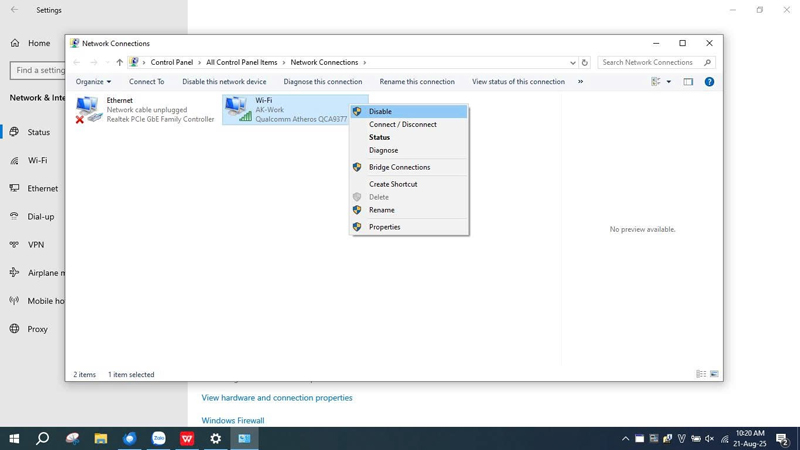Expand chevron after Control Panel breadcrumb
This screenshot has width=800, height=450.
(x=199, y=62)
